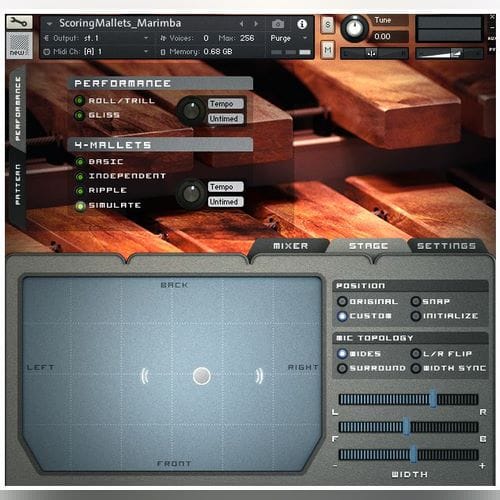The height and width of the screenshot is (500, 500).
Task: Click the camera snapshot icon
Action: 278,24
